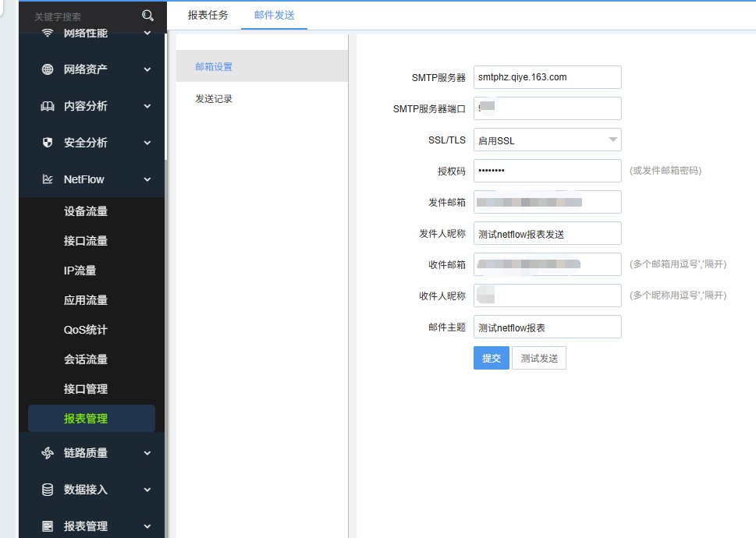Click the globe icon for 网络资产
756x538 pixels.
coord(48,69)
